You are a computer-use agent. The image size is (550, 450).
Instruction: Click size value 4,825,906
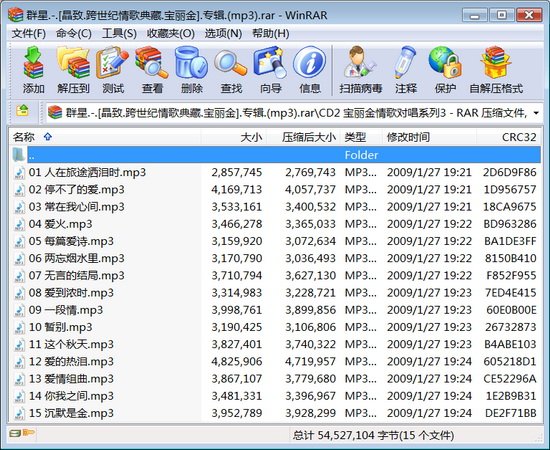(x=237, y=362)
